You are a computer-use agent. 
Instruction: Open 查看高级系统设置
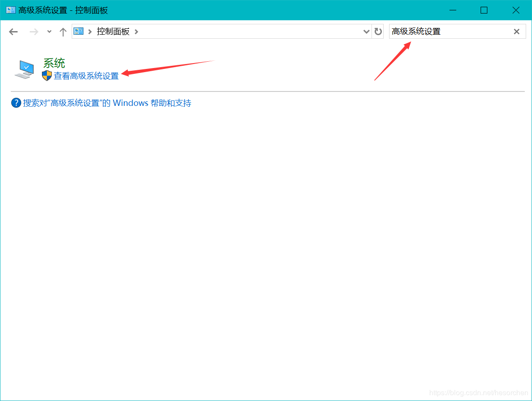click(x=86, y=76)
